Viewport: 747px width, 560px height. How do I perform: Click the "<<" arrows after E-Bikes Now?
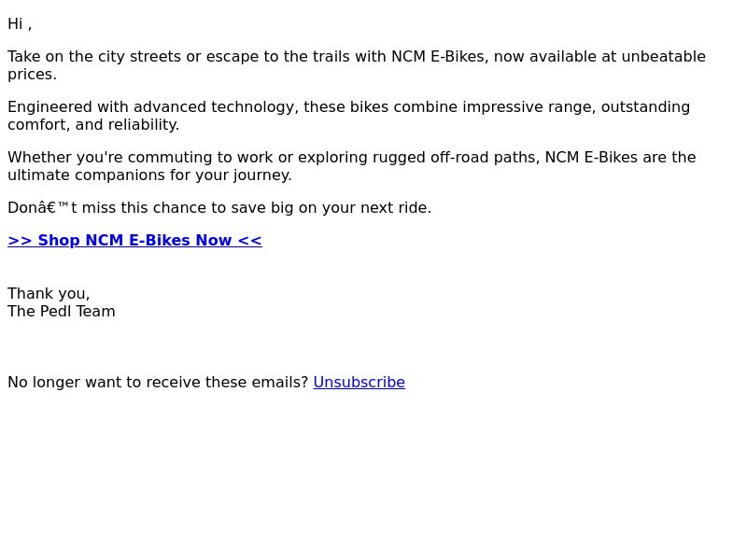[249, 241]
